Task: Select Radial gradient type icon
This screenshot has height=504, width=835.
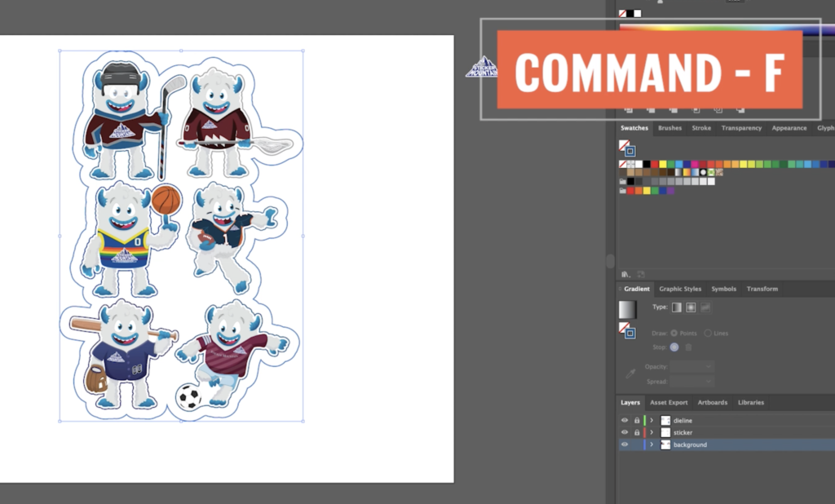Action: coord(691,307)
